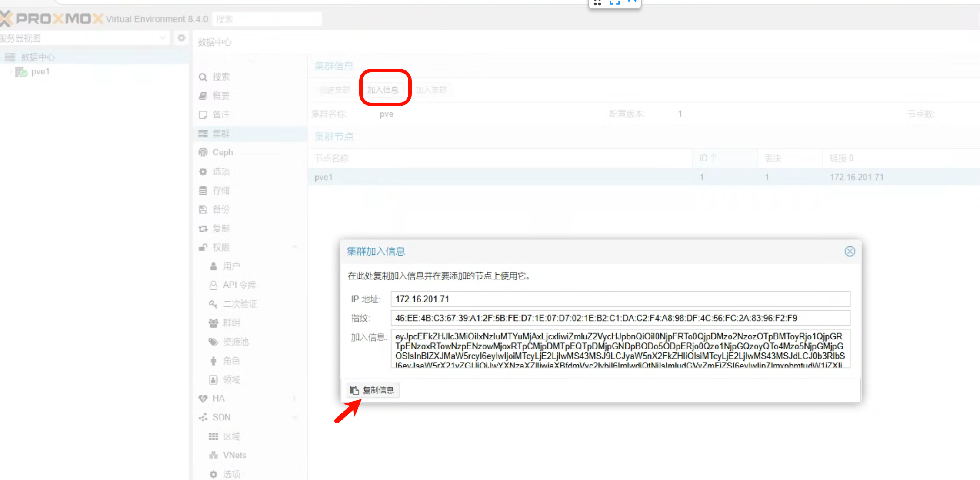
Task: Open the server view dropdown
Action: (x=162, y=38)
